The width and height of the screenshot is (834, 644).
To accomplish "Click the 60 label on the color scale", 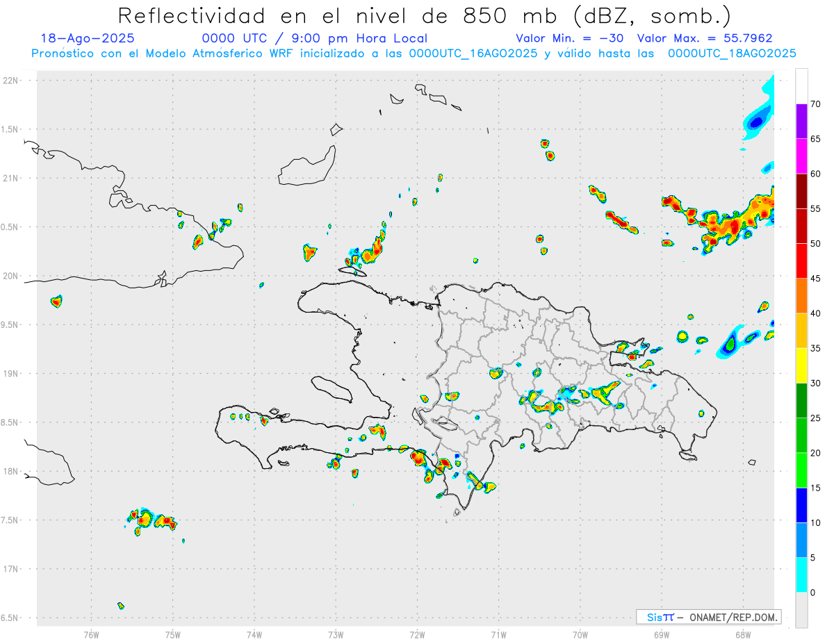I will click(x=815, y=174).
